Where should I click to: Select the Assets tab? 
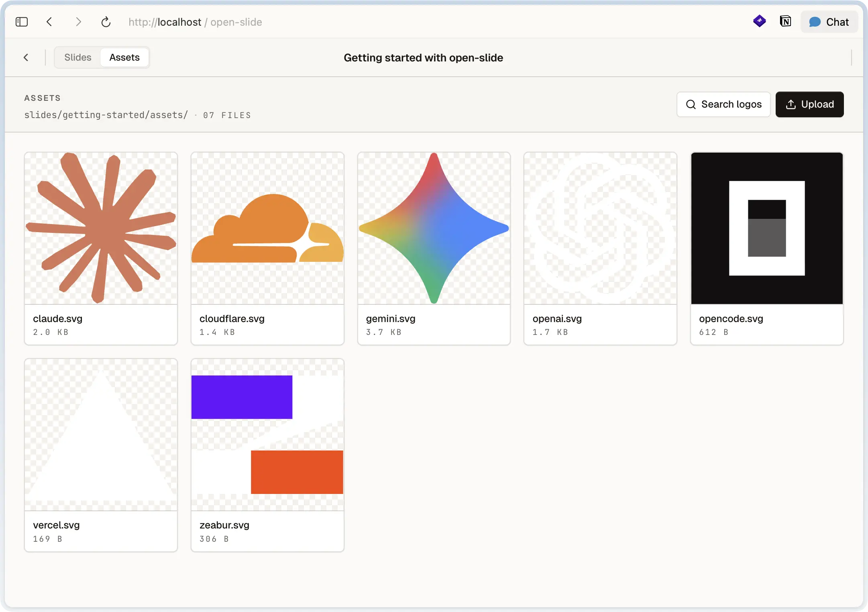124,57
